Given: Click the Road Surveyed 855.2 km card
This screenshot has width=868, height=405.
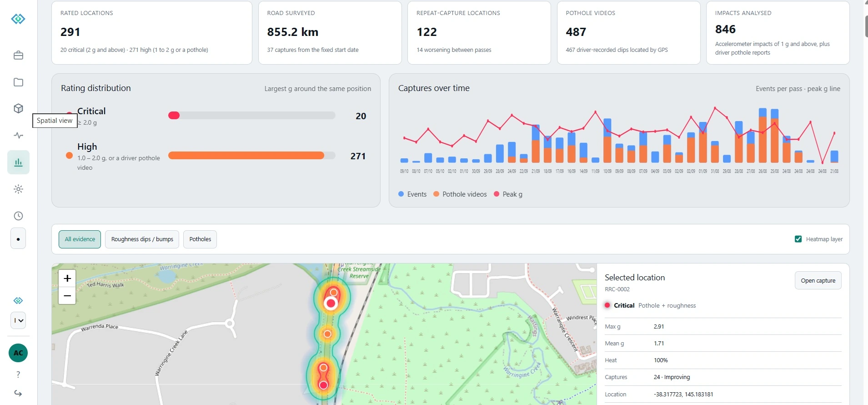Looking at the screenshot, I should 330,33.
